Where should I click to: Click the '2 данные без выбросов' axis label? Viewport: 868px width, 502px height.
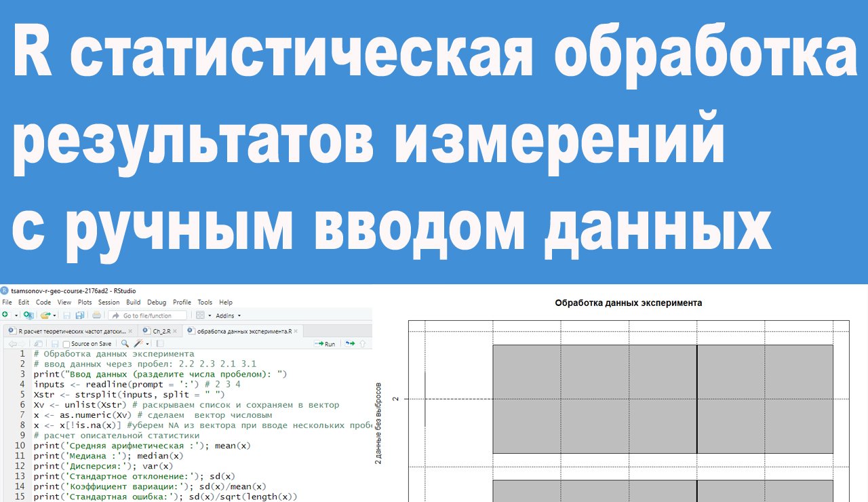(378, 425)
